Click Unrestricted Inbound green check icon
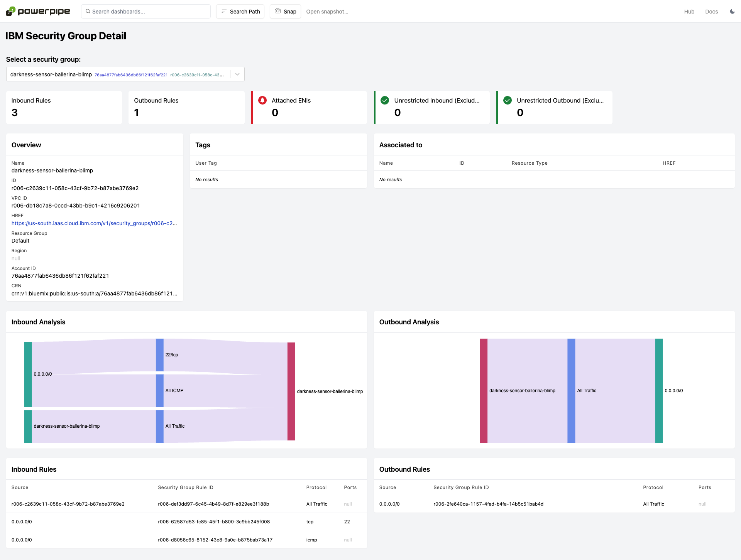741x560 pixels. tap(385, 100)
